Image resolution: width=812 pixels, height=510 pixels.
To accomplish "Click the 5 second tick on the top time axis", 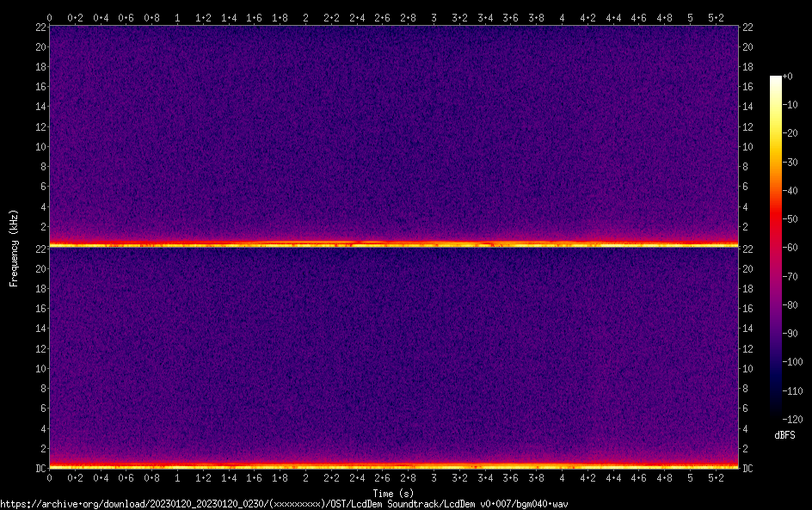I will point(690,17).
